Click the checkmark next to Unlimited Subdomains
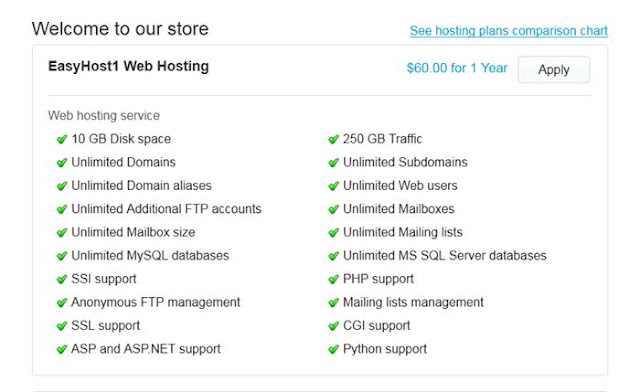The height and width of the screenshot is (392, 640). coord(333,163)
